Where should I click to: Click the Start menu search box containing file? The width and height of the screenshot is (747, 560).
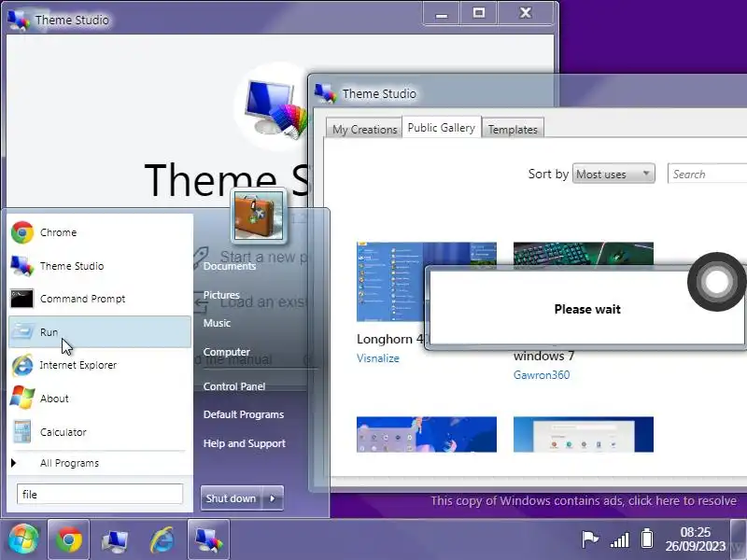tap(100, 495)
